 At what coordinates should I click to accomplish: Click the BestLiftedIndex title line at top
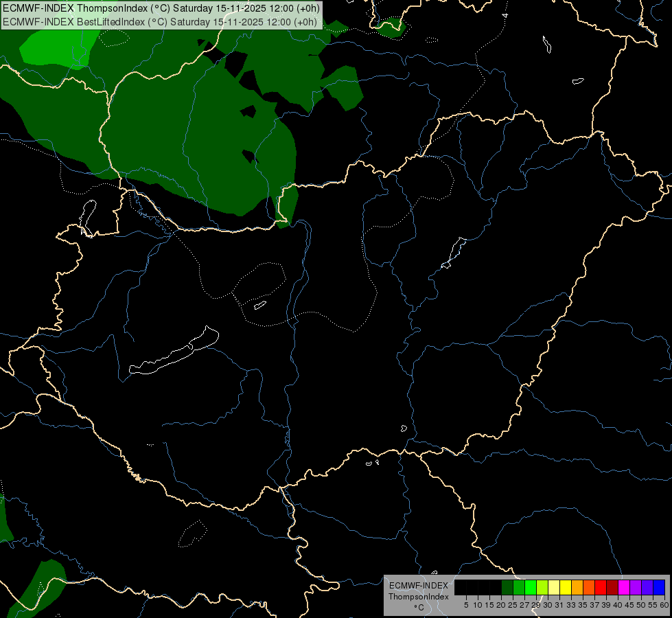160,22
